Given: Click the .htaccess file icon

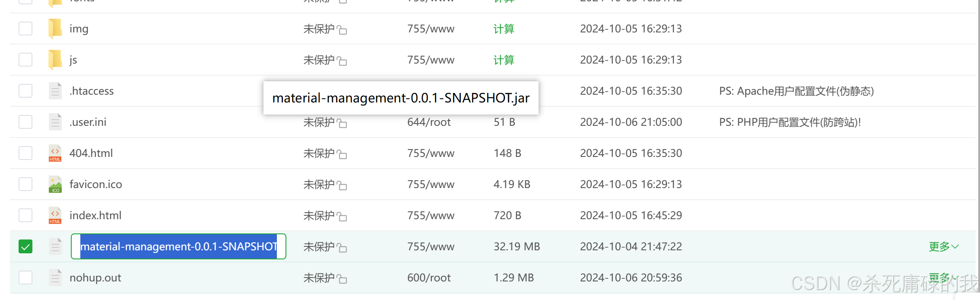Looking at the screenshot, I should coord(55,91).
